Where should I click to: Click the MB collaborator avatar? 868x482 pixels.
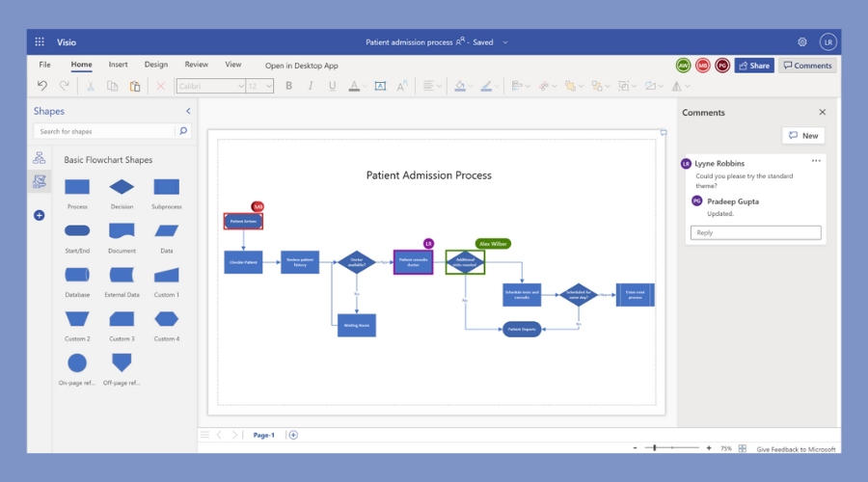(x=702, y=66)
